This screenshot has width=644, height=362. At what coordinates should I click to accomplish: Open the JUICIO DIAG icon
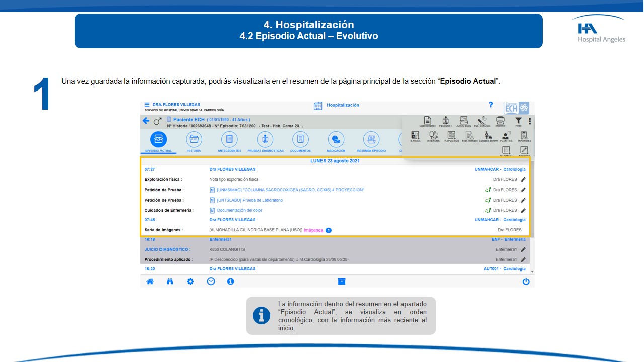click(x=464, y=121)
